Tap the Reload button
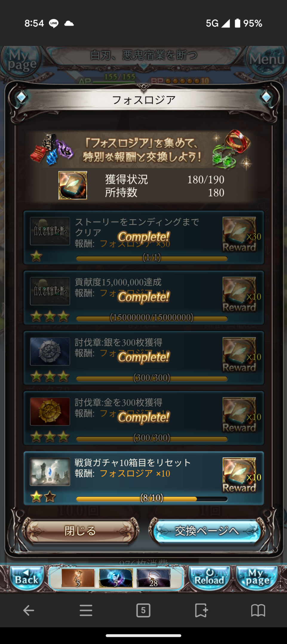Viewport: 287px width, 644px height. point(209,578)
